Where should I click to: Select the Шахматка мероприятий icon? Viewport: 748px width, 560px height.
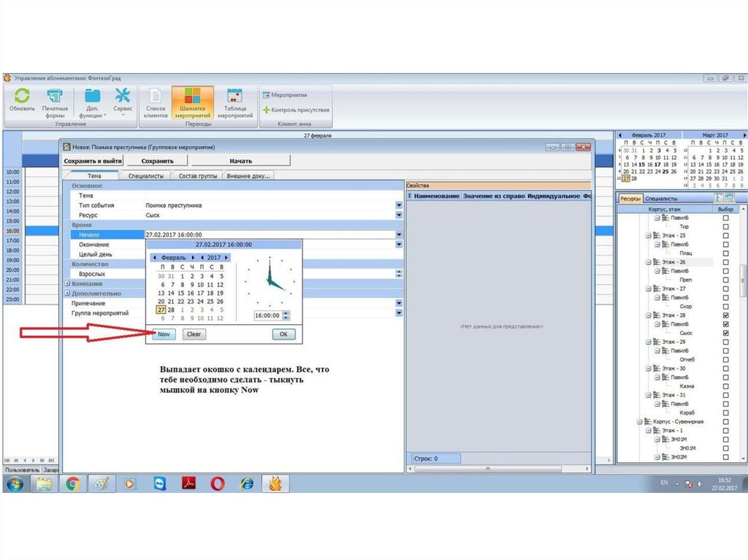pyautogui.click(x=193, y=96)
